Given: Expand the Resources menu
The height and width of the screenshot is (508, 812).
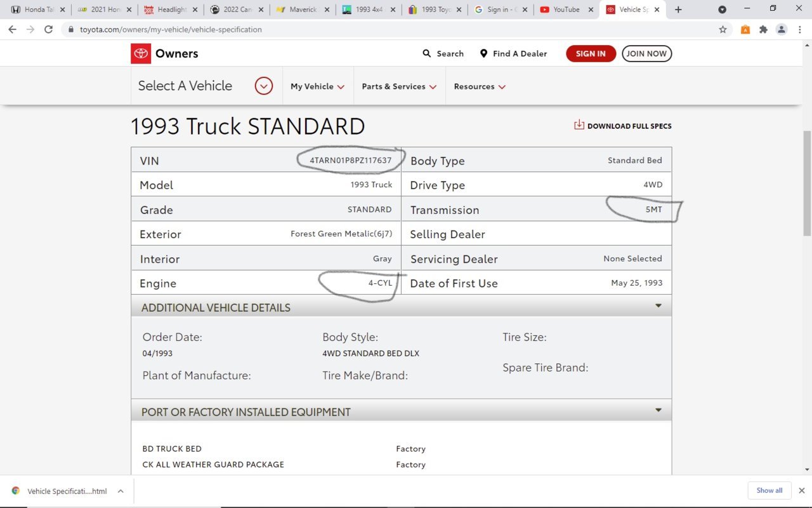Looking at the screenshot, I should [480, 86].
